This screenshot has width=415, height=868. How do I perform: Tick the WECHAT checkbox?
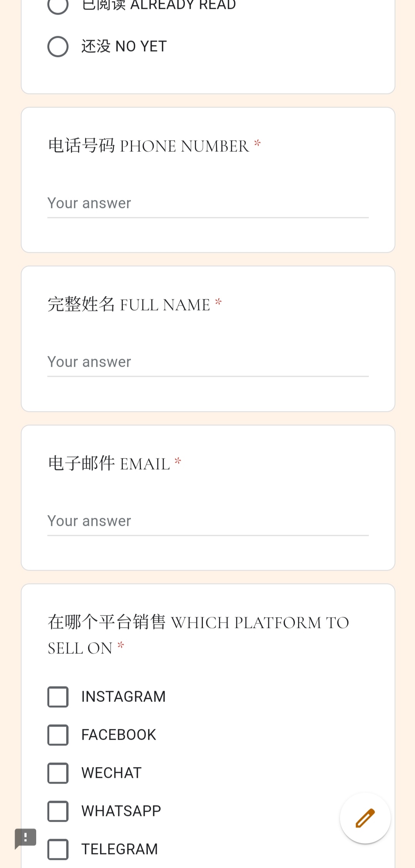pos(58,773)
